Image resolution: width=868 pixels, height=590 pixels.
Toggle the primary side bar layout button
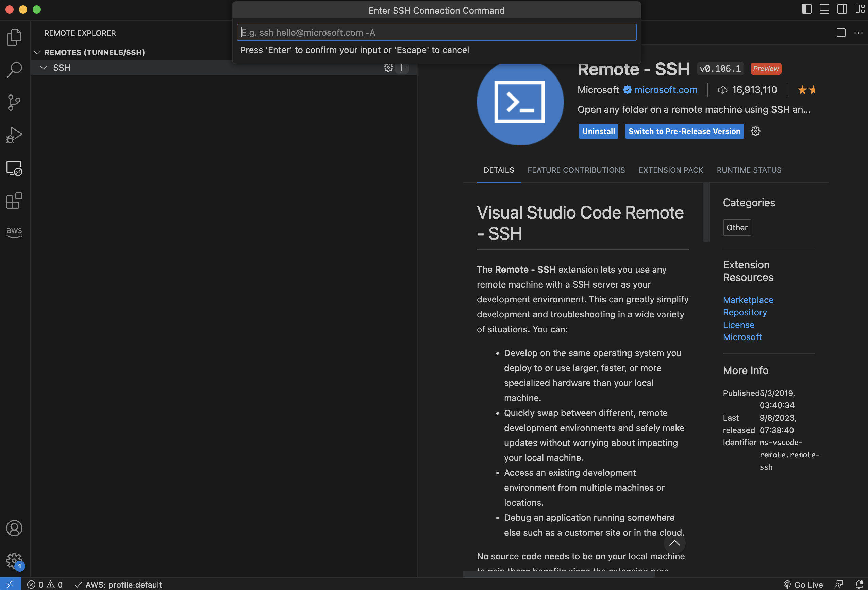pyautogui.click(x=807, y=9)
